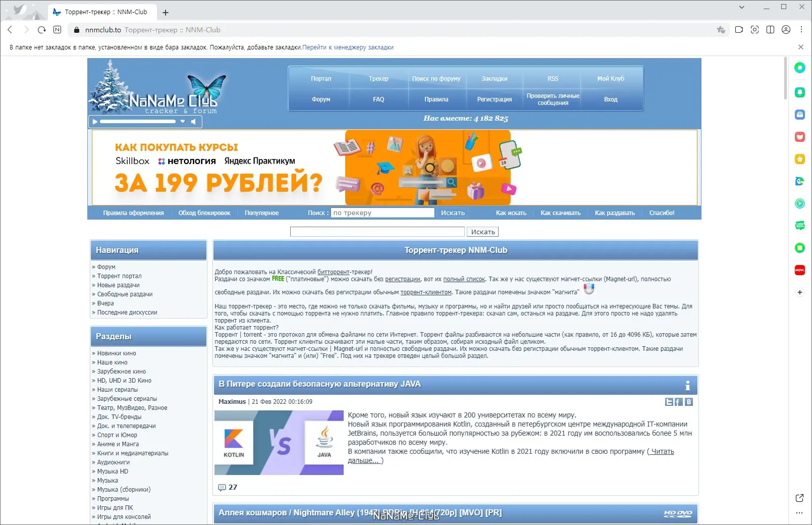Click the page vertical scrollbar thumb

pos(785,78)
